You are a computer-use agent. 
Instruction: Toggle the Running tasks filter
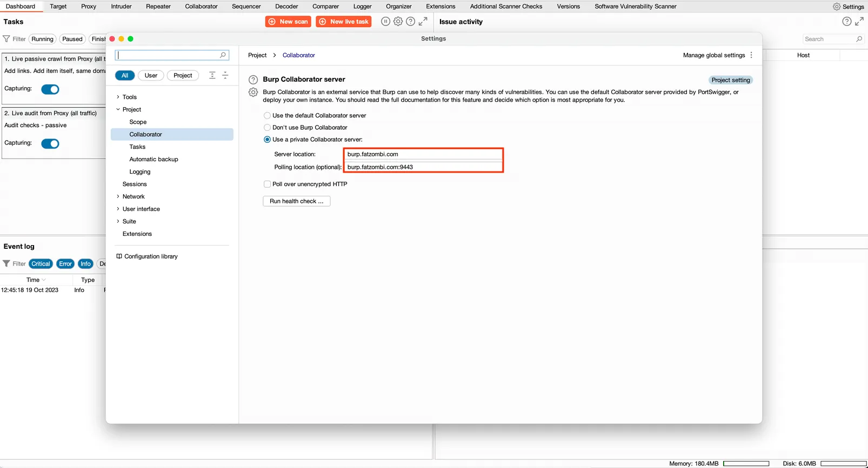pyautogui.click(x=42, y=39)
